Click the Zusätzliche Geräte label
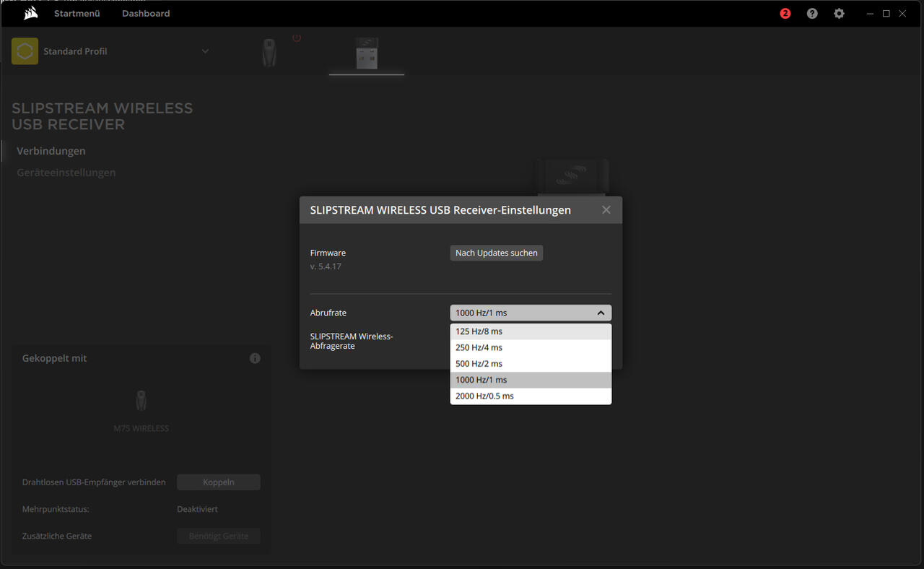Screen dimensions: 924x569 click(x=57, y=536)
